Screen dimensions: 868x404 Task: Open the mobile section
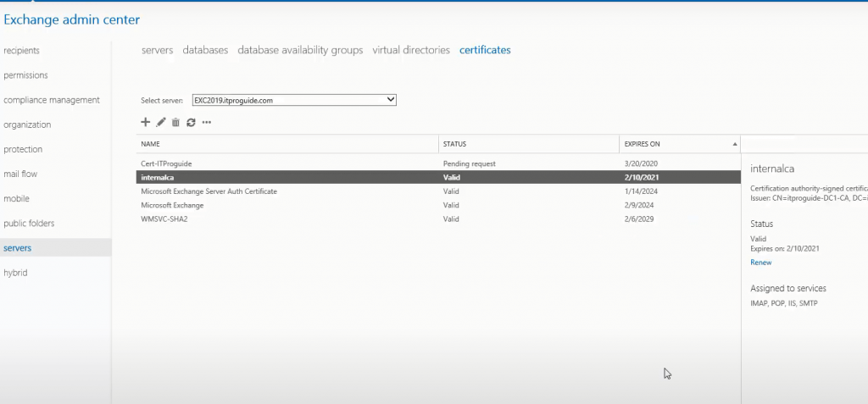pos(17,199)
